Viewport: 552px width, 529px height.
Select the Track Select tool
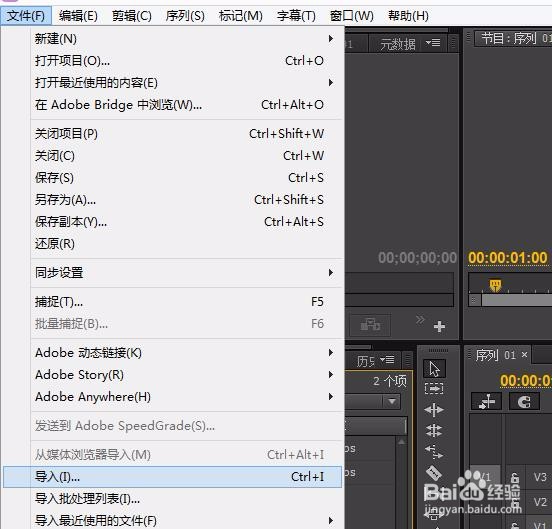coord(434,389)
